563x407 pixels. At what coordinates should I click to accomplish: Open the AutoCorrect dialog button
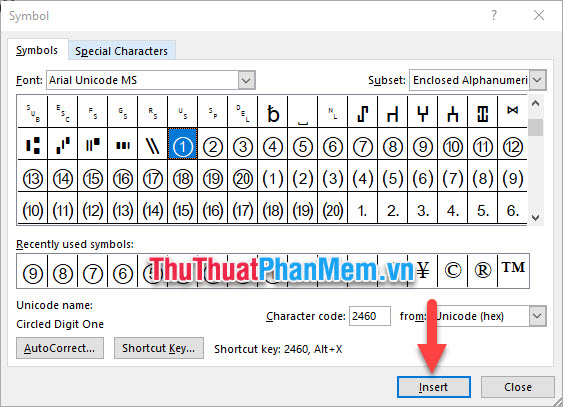tap(60, 348)
